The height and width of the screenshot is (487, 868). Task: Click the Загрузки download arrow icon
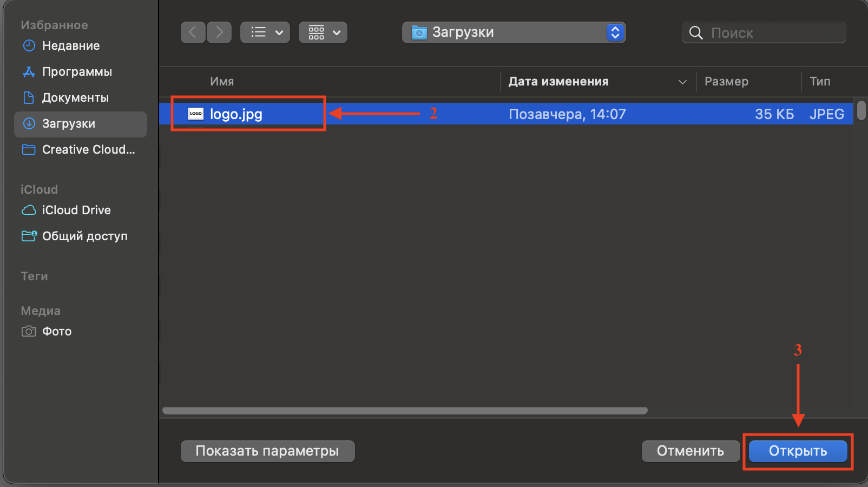(x=29, y=123)
